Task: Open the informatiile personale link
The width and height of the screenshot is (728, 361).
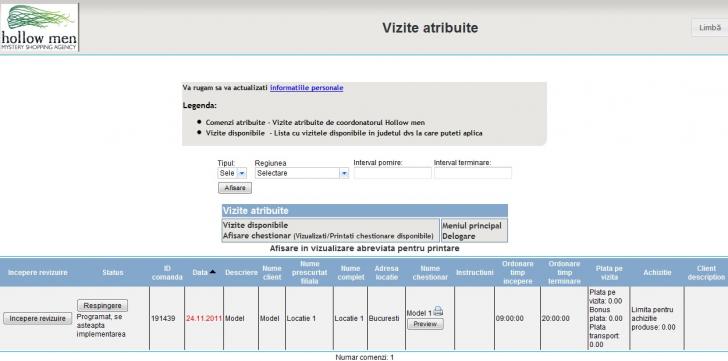Action: 306,88
